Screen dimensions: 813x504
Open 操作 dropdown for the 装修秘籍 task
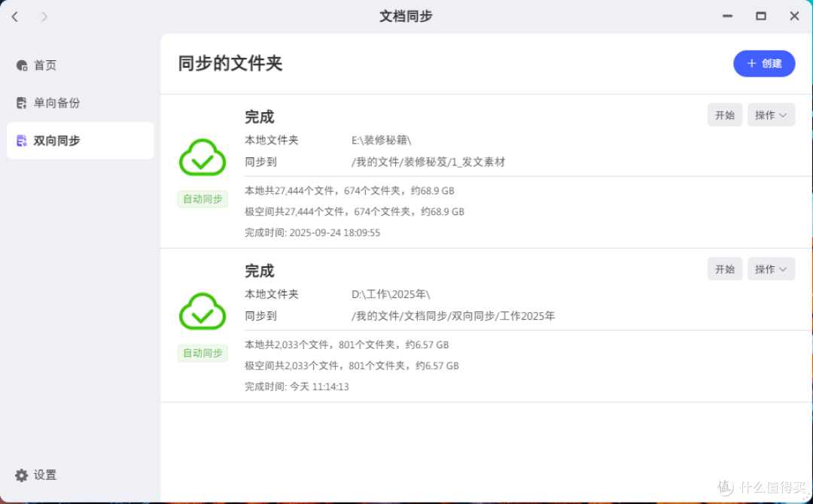(771, 114)
